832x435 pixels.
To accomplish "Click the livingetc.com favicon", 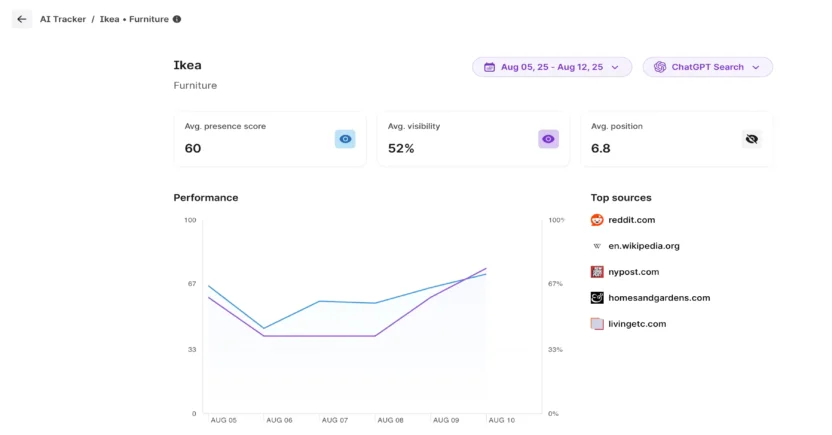I will pos(597,324).
